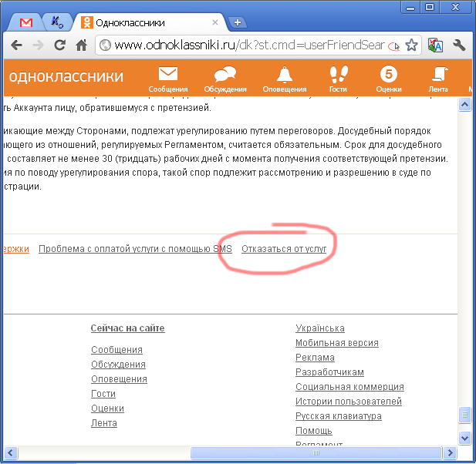Screen dimensions: 476x464
Task: Click the vertical scrollbar thumb
Action: [464, 414]
